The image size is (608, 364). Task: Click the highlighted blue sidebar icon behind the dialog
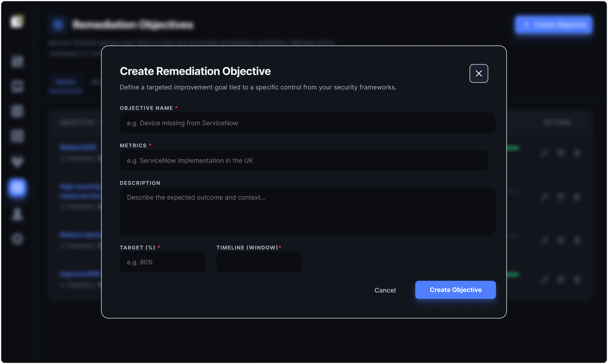coord(17,188)
